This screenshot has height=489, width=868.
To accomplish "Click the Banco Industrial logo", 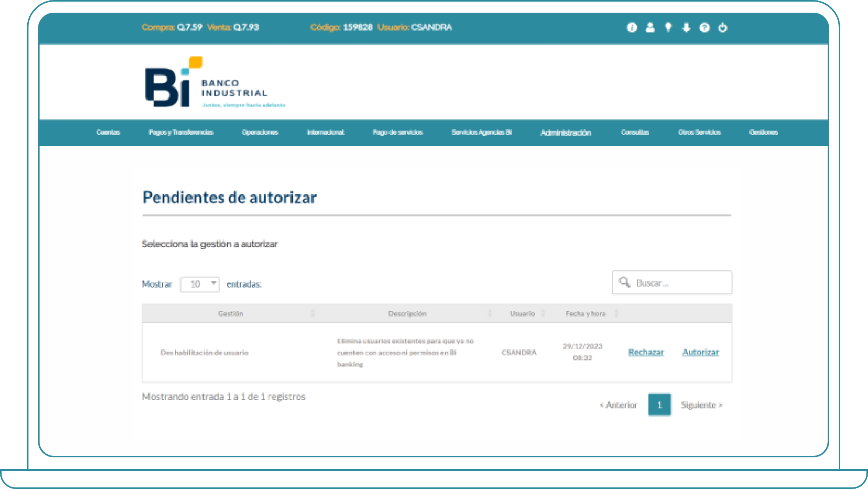I will point(215,82).
